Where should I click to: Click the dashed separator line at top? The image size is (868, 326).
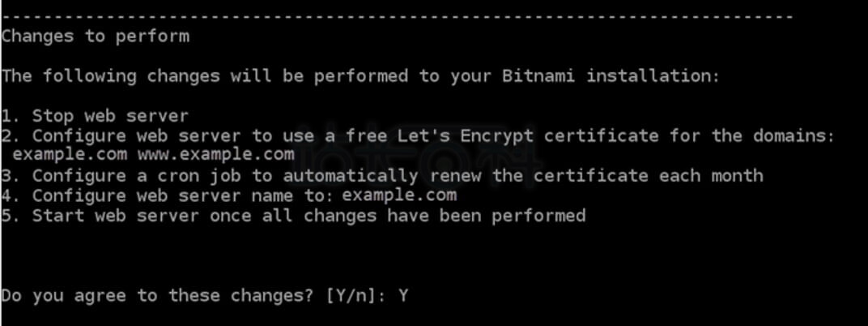point(397,15)
